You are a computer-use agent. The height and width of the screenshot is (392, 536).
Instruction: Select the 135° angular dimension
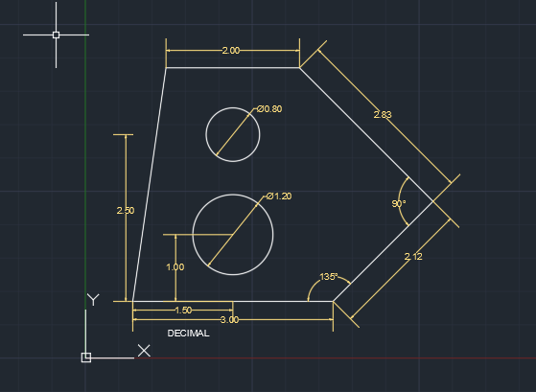pyautogui.click(x=329, y=276)
